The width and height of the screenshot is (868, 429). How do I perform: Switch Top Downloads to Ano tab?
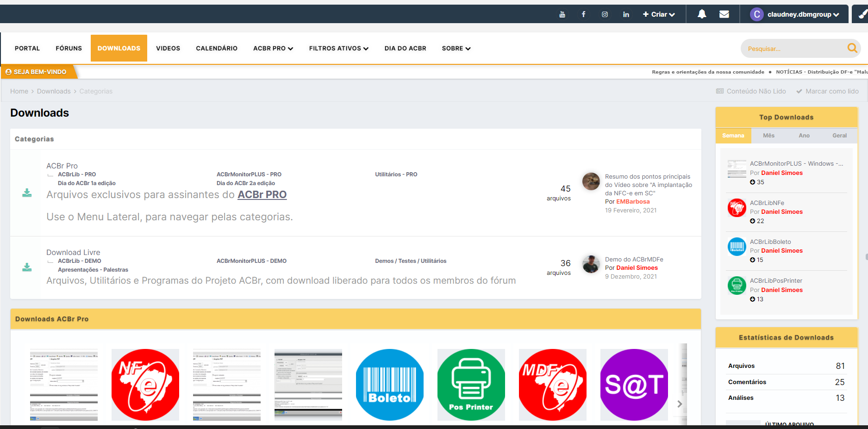point(804,136)
